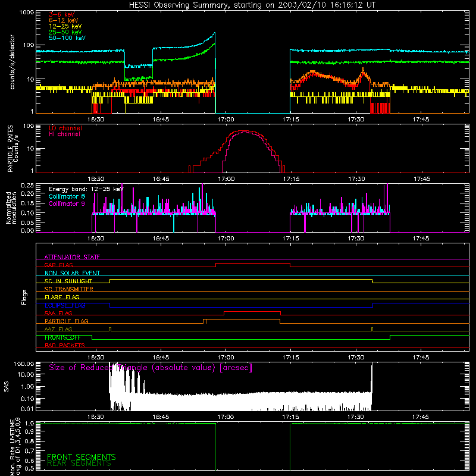Click the SAS axis label
This screenshot has width=476, height=476.
(7, 387)
